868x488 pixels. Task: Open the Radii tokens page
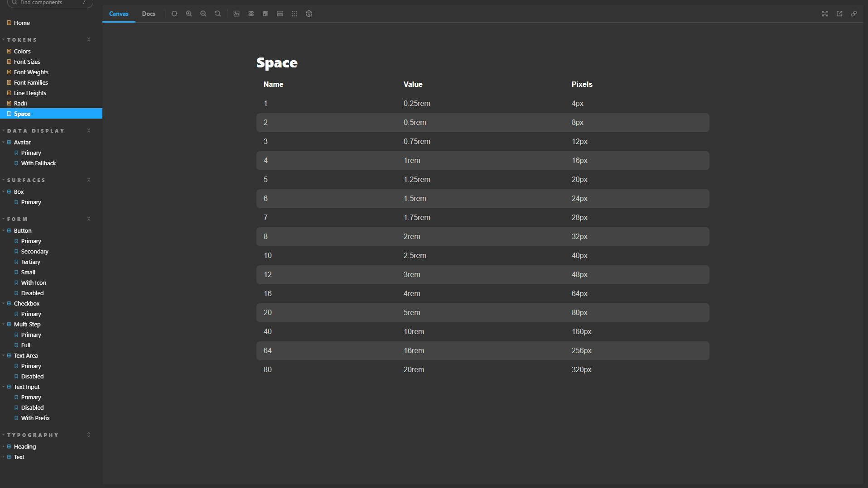pyautogui.click(x=20, y=103)
